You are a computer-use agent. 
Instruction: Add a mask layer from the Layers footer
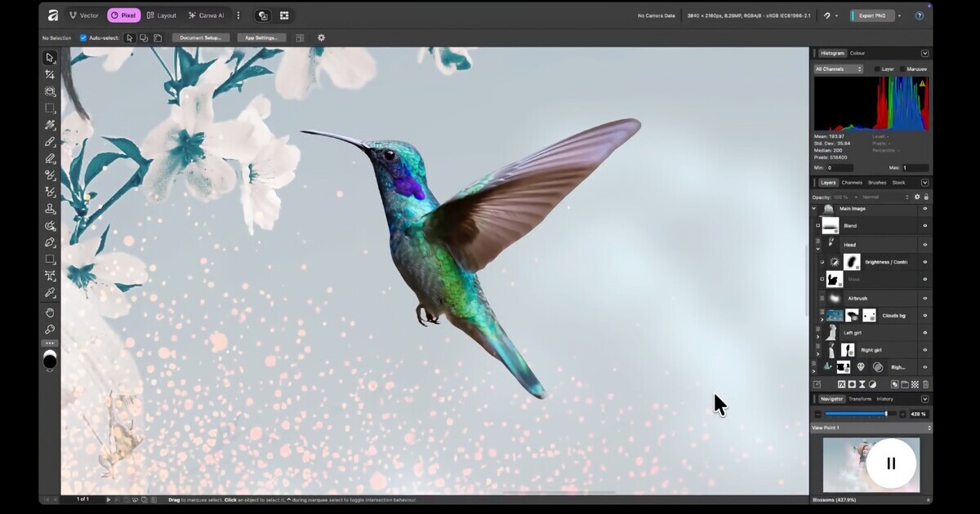tap(852, 384)
